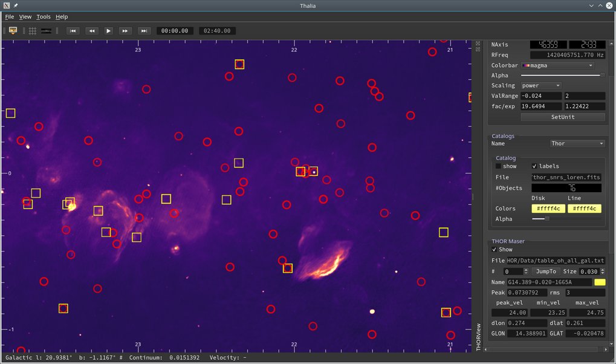616x364 pixels.
Task: Click the horizontal line profile toolbar icon
Action: pyautogui.click(x=46, y=30)
